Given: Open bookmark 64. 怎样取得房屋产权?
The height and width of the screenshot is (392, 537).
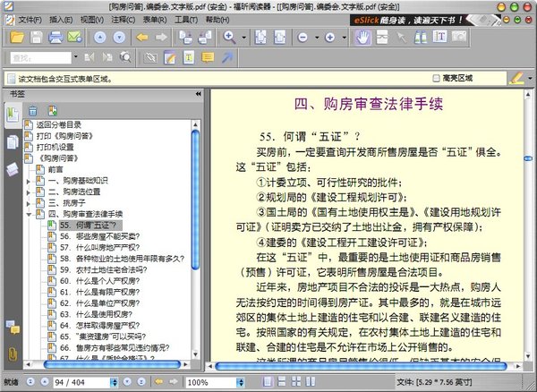Looking at the screenshot, I should coord(99,326).
